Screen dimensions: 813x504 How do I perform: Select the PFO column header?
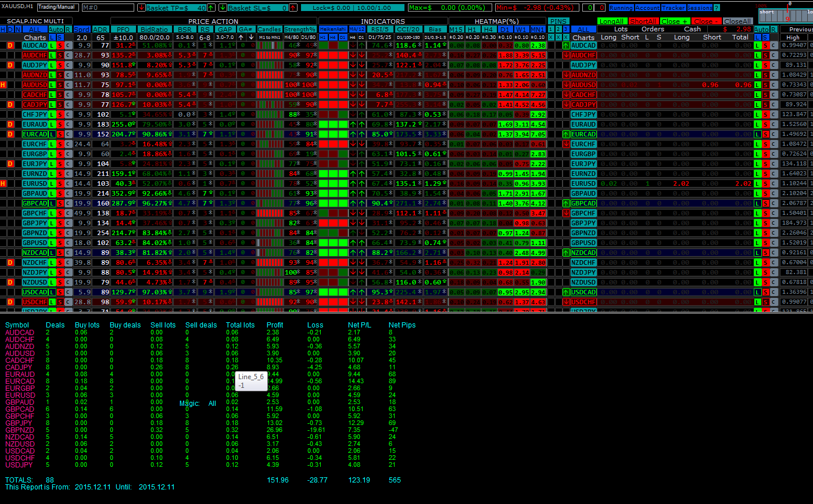point(123,29)
